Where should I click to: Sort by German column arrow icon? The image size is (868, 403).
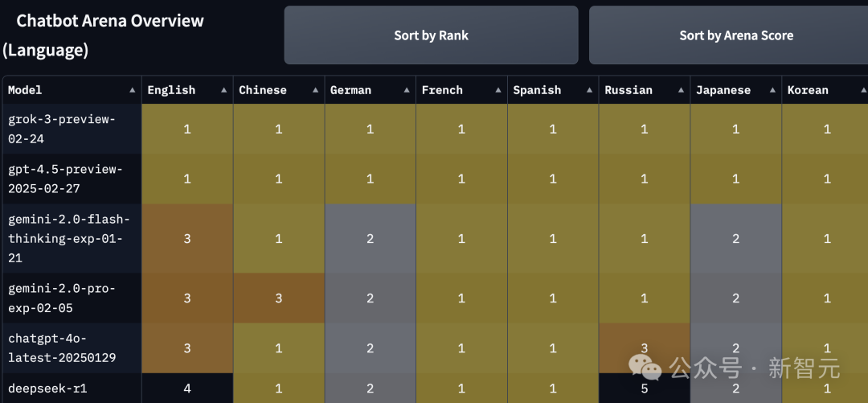407,90
